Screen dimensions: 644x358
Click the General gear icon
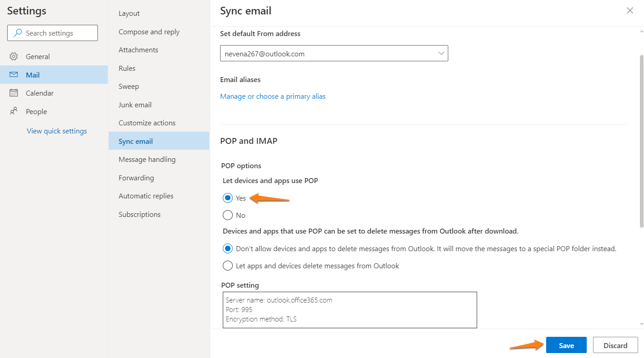pyautogui.click(x=14, y=56)
